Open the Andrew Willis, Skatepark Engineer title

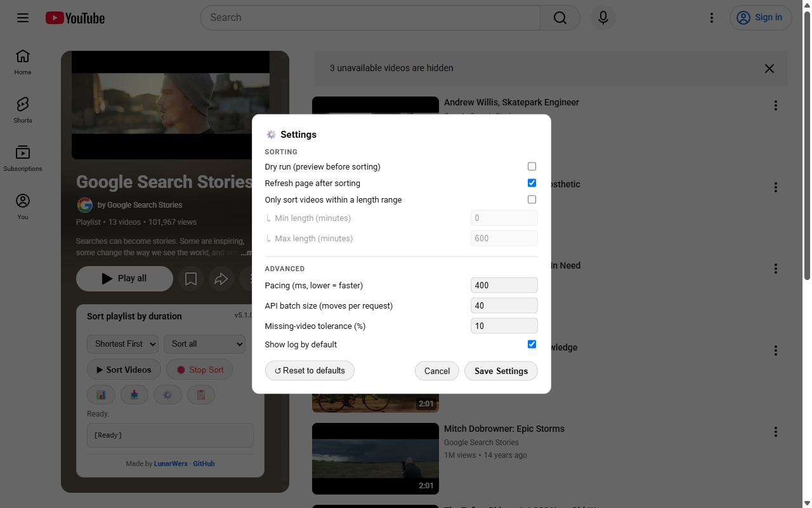(x=511, y=102)
